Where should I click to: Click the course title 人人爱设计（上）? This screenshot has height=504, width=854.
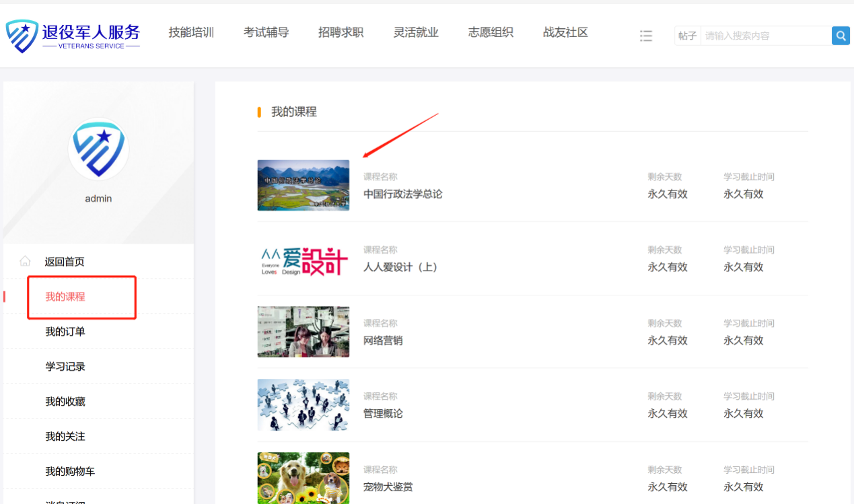pyautogui.click(x=400, y=267)
